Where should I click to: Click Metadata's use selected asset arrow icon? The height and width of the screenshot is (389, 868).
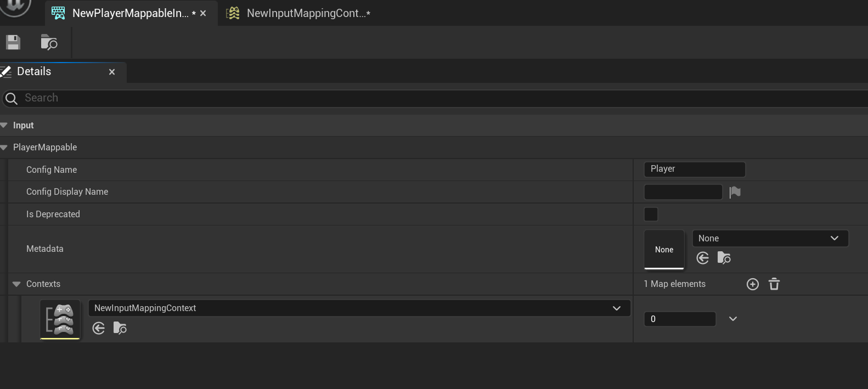coord(702,258)
